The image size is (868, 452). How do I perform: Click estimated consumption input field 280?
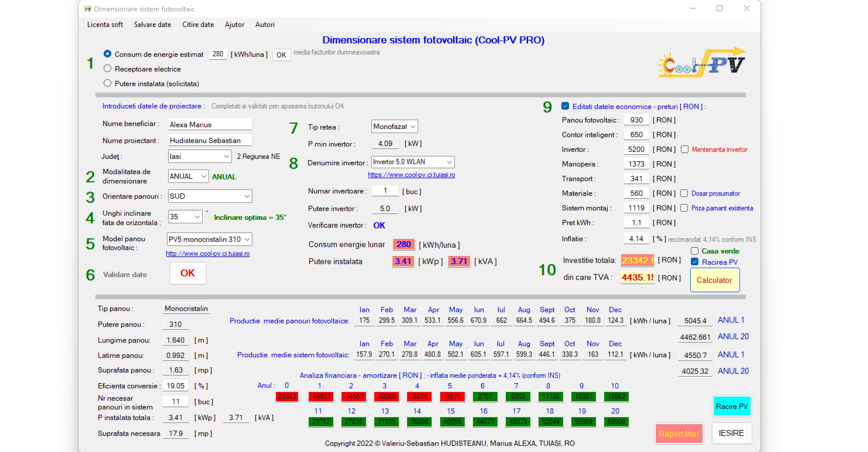coord(218,54)
